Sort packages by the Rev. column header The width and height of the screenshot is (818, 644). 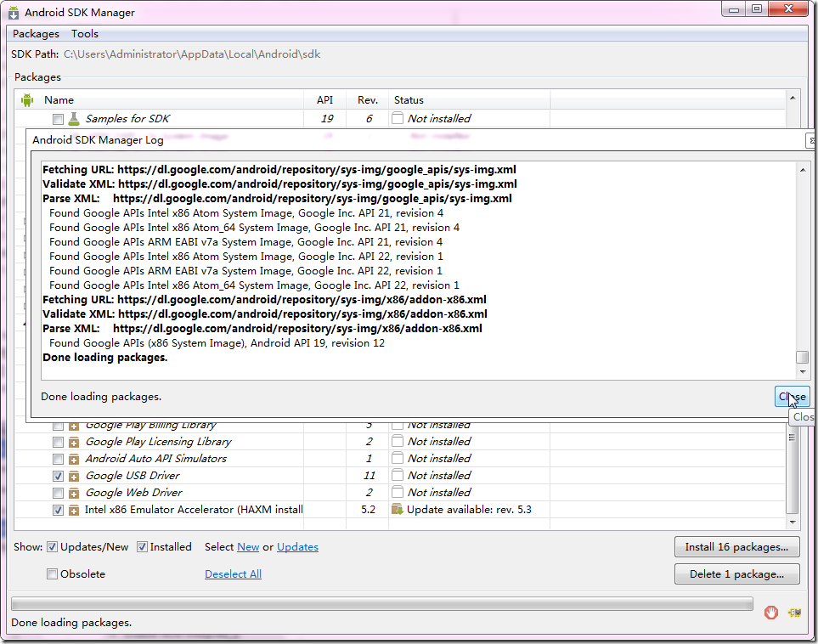point(367,99)
